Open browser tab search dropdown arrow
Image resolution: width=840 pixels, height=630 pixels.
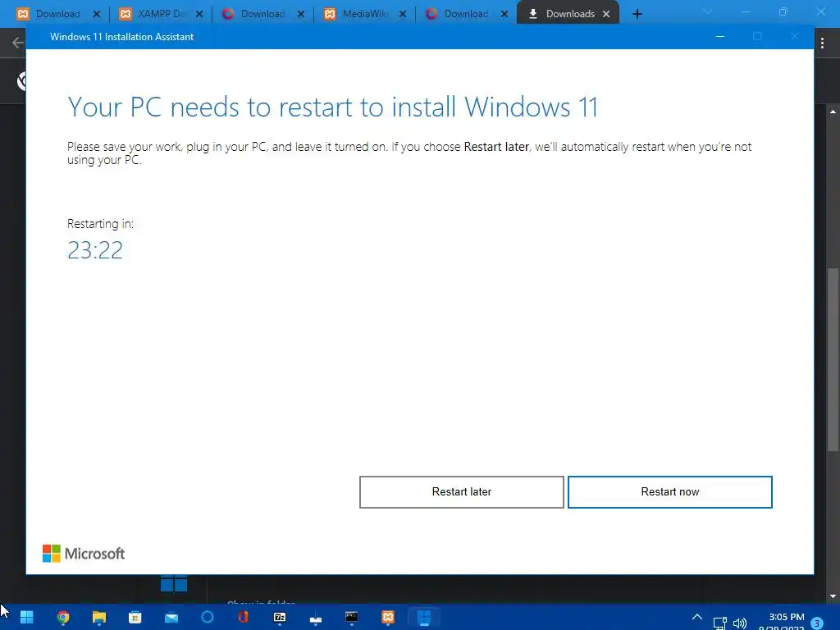(708, 11)
